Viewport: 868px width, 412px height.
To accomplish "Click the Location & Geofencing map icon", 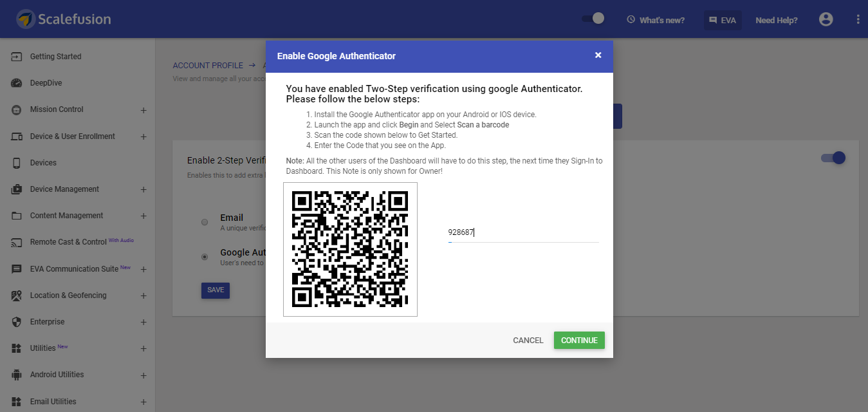I will pos(17,295).
